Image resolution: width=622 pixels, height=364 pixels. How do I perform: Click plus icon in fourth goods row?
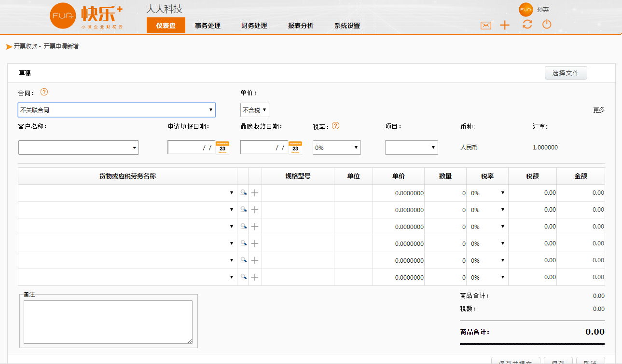pyautogui.click(x=255, y=243)
